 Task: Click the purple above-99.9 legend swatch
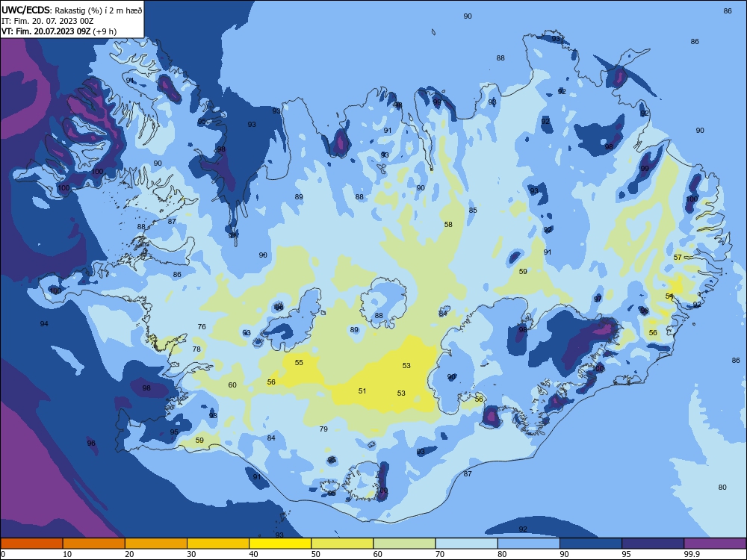[x=715, y=544]
